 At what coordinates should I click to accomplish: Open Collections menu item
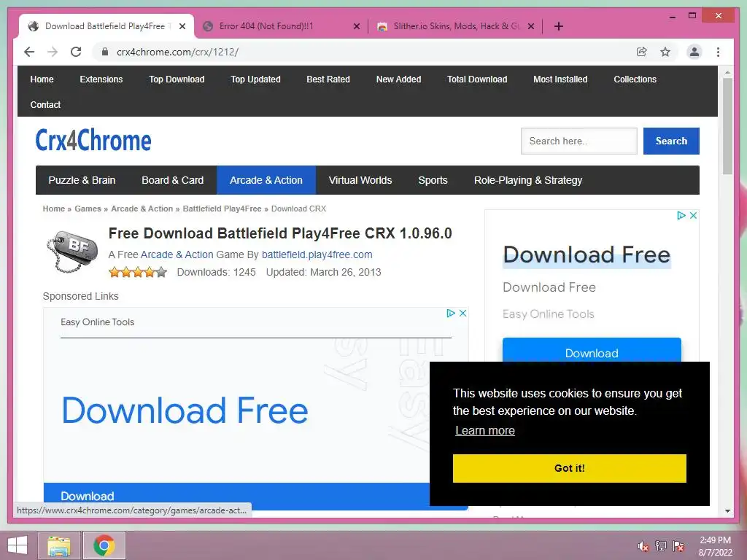tap(635, 79)
